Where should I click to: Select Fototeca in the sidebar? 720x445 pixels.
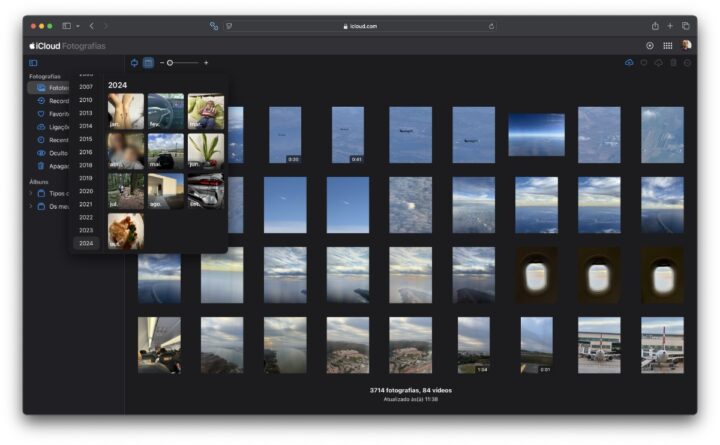click(49, 88)
